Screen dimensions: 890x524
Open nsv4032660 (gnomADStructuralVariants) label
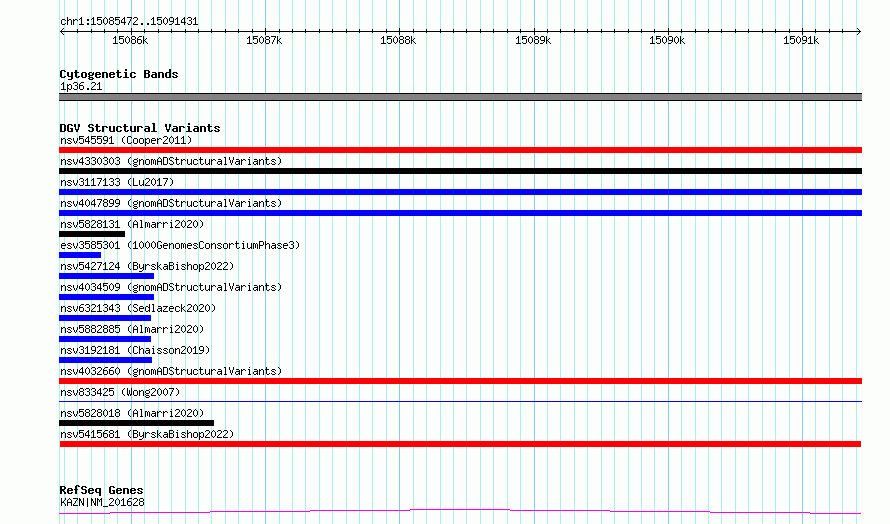click(171, 371)
